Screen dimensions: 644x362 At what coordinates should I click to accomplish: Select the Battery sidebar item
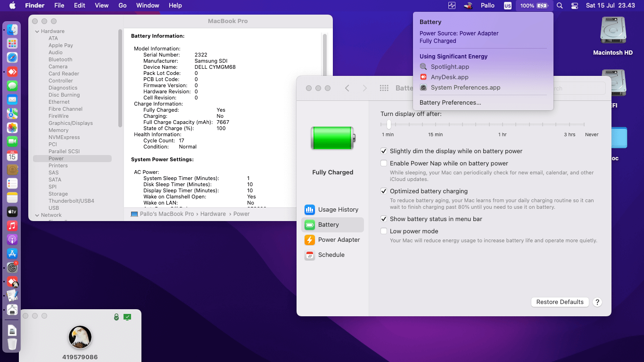(x=332, y=225)
